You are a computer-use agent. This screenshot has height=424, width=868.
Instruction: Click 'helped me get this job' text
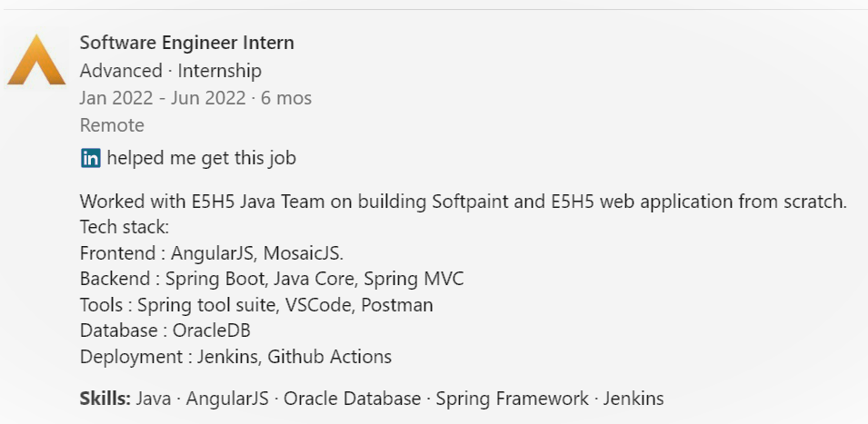coord(202,158)
